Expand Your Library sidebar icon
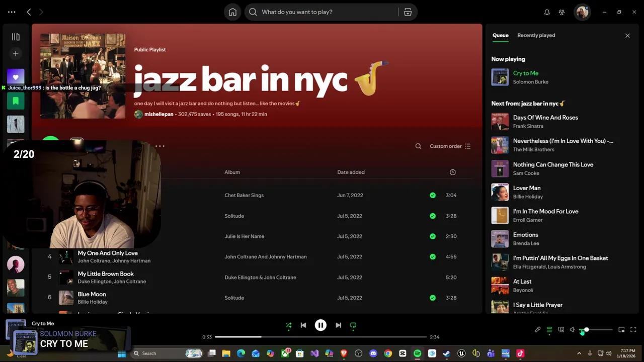Screen dimensions: 644x362 coord(16,37)
